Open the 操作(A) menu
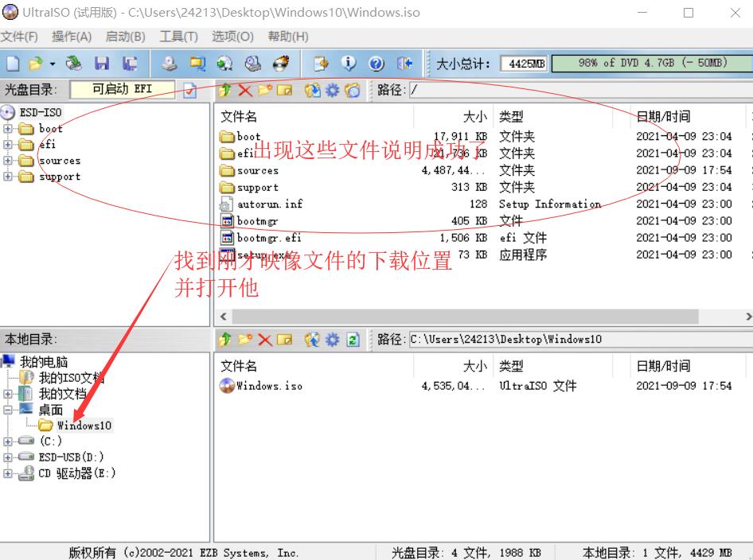The height and width of the screenshot is (560, 753). (72, 37)
